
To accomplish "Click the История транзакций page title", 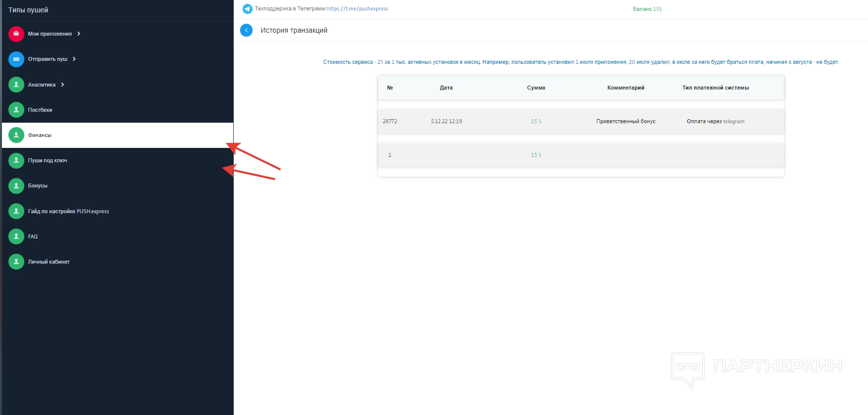I will [x=294, y=30].
